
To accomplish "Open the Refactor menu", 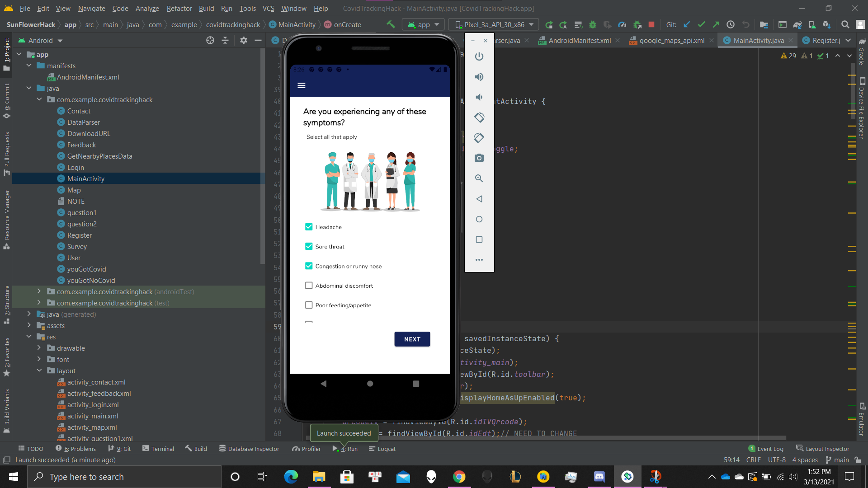I will [179, 8].
